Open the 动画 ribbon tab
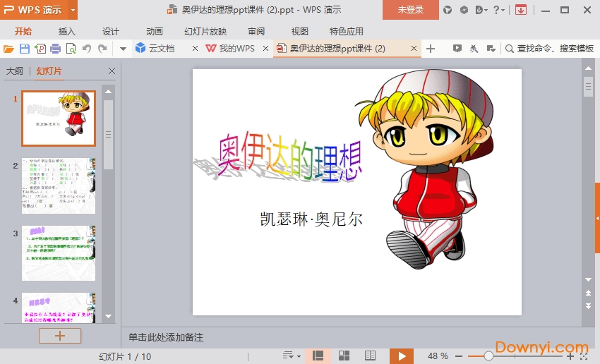This screenshot has height=364, width=600. (x=155, y=31)
